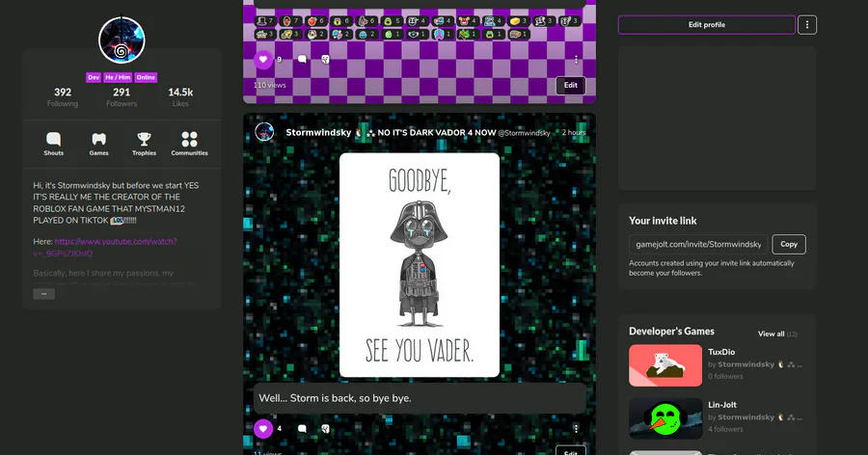Open more options on the purple checkered post
Viewport: 868px width, 455px height.
click(577, 59)
